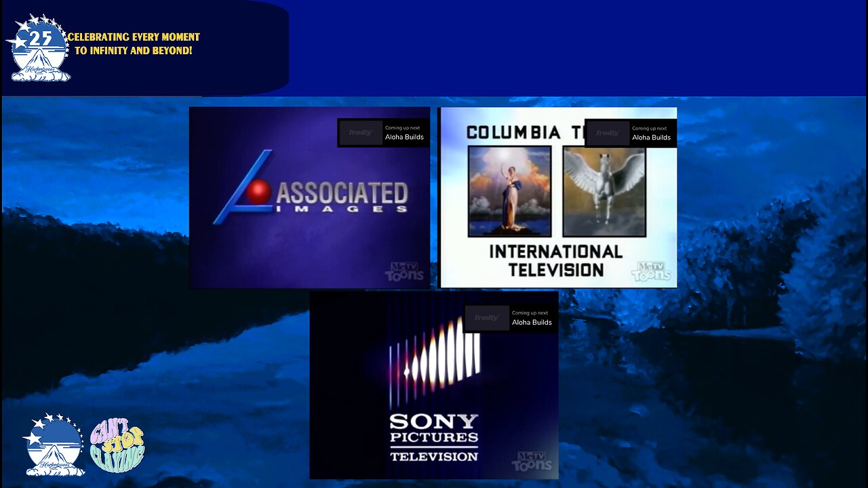868x488 pixels.
Task: Click Aloha Builds on Sony Pictures clip
Action: (x=532, y=323)
